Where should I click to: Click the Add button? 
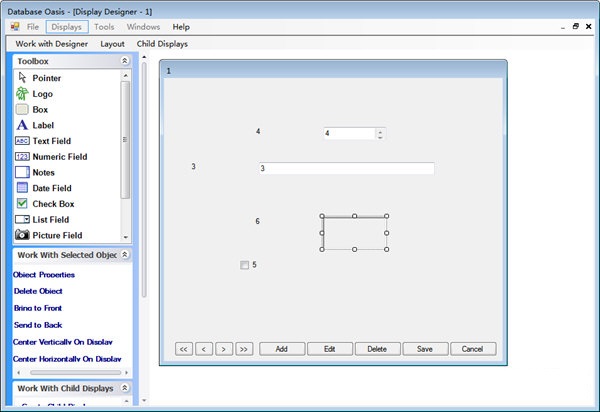point(282,349)
